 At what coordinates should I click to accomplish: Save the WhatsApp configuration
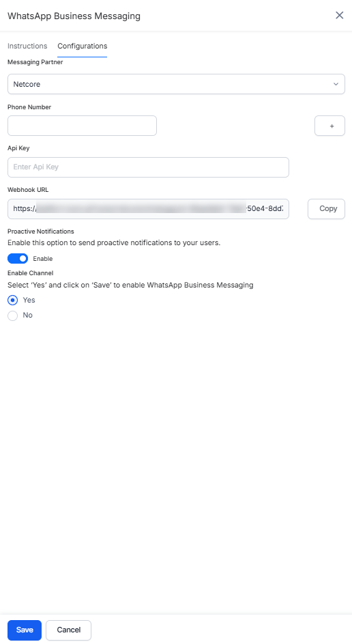click(25, 630)
